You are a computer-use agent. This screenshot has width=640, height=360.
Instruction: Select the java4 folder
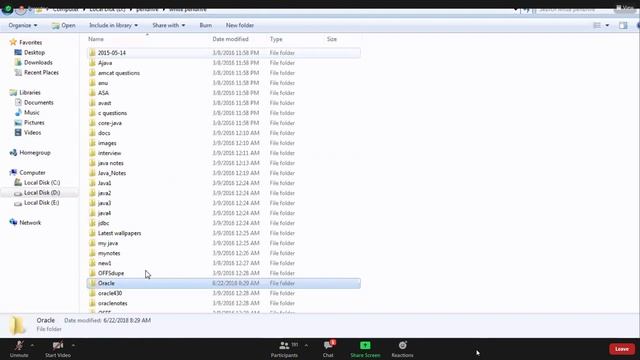pyautogui.click(x=224, y=213)
